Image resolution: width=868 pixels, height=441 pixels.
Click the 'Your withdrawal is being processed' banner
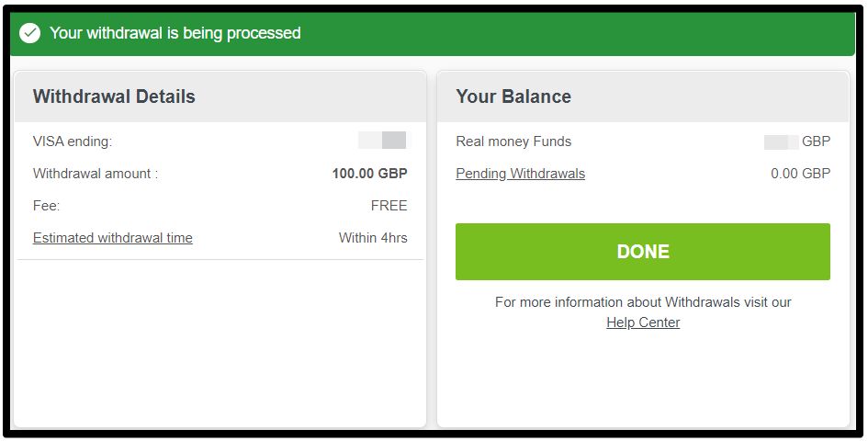pos(433,33)
